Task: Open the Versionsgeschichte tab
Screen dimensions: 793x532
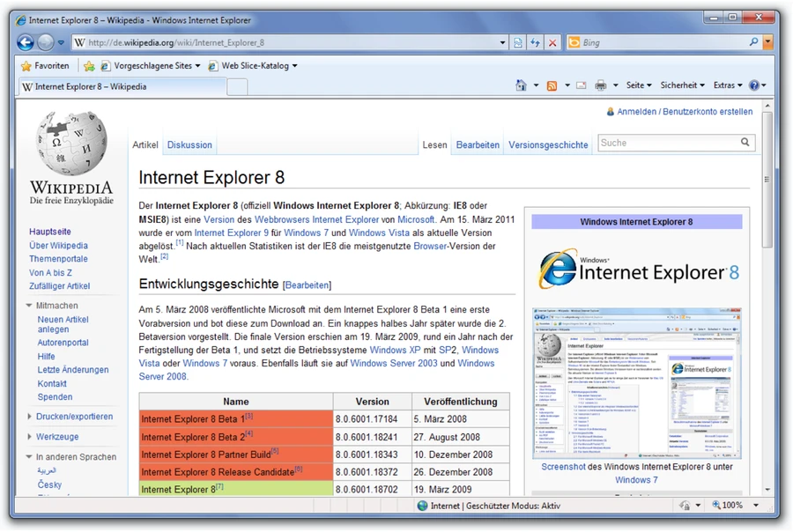Action: (x=548, y=145)
